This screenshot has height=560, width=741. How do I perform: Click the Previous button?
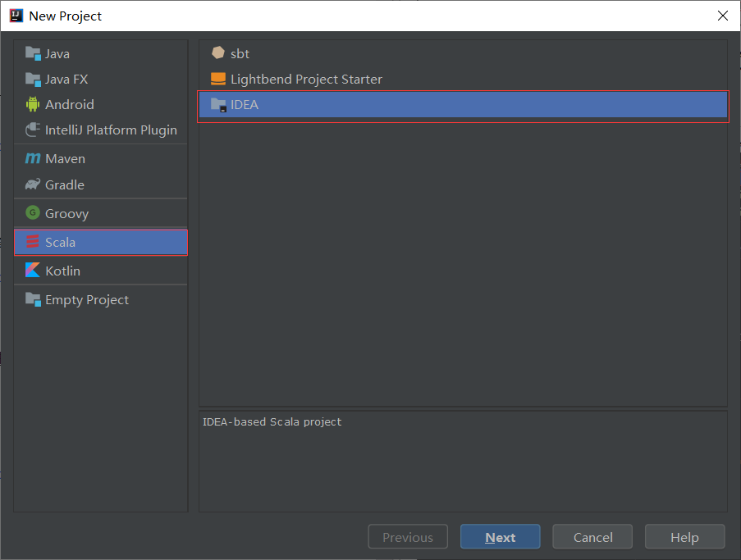[x=408, y=537]
